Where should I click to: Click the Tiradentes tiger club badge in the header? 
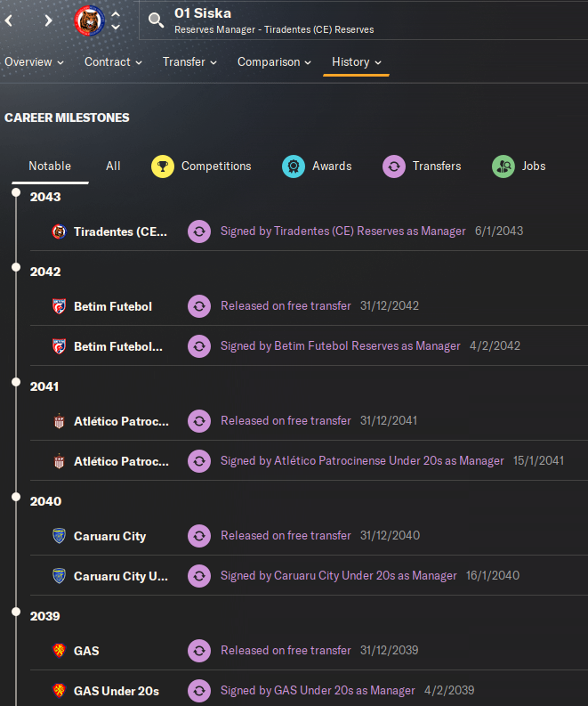[x=89, y=19]
